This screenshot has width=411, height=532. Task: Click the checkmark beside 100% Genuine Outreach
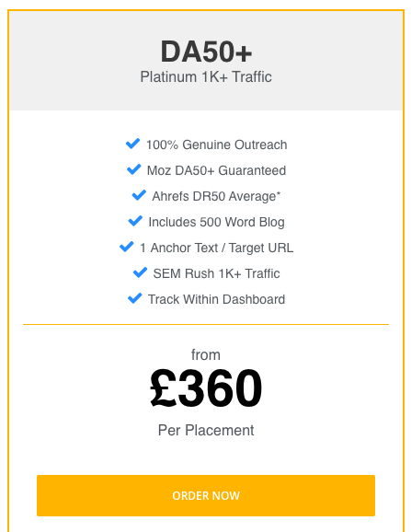(132, 144)
